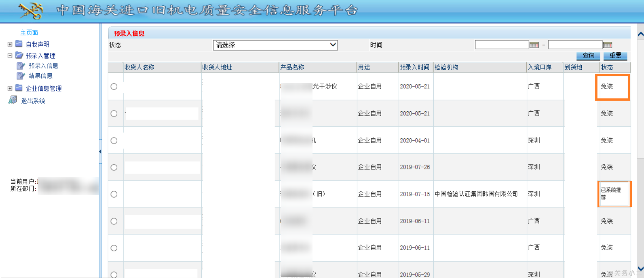
Task: Go to 主页面 in sidebar
Action: [29, 33]
